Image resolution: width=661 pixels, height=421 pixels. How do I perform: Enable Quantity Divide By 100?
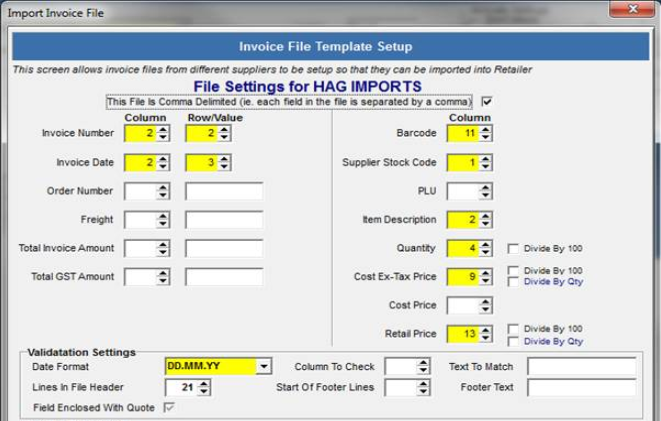(x=513, y=249)
